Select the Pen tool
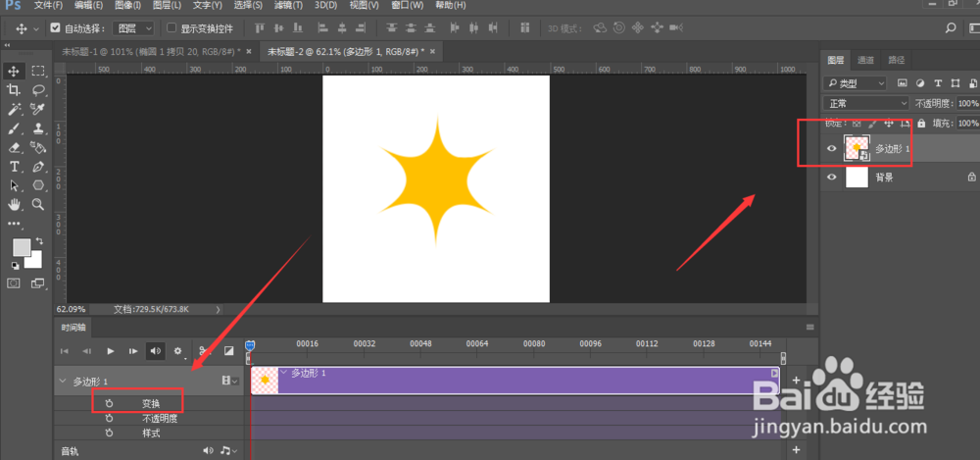 point(38,167)
